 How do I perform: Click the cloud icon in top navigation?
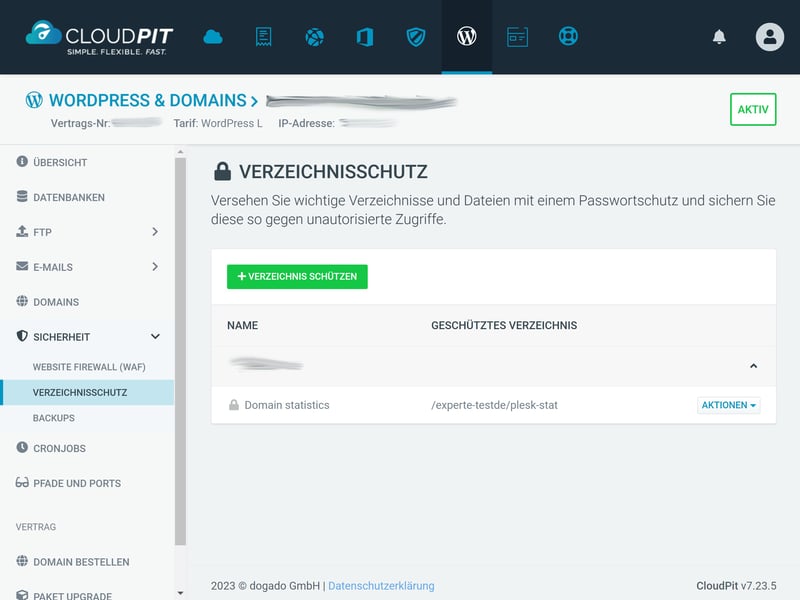pyautogui.click(x=213, y=37)
